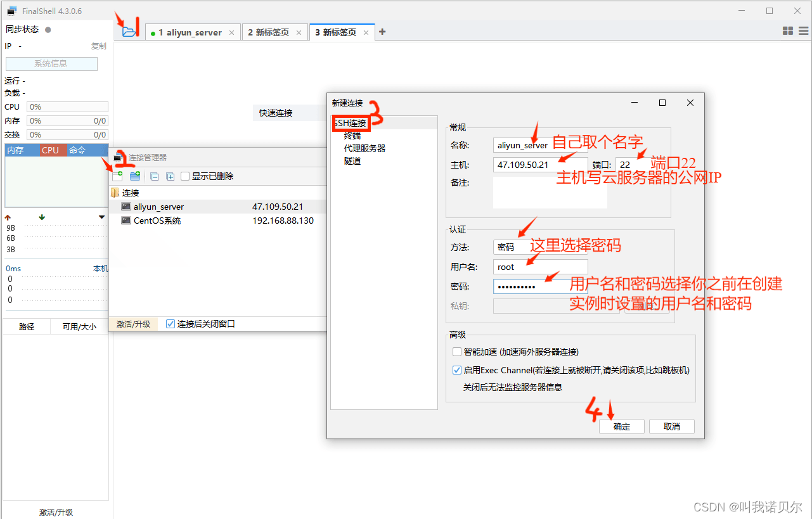Image resolution: width=812 pixels, height=519 pixels.
Task: Disable 启用Exec Channel checkbox
Action: (457, 370)
